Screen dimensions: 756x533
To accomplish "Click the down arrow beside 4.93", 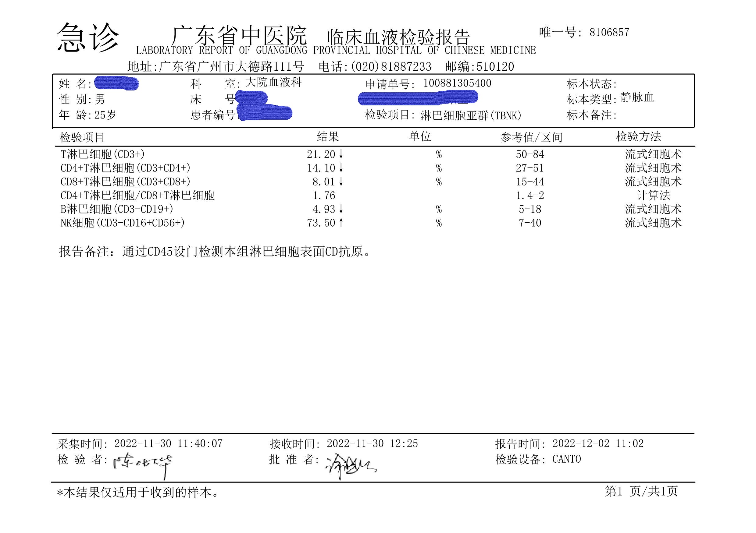I will coord(341,209).
